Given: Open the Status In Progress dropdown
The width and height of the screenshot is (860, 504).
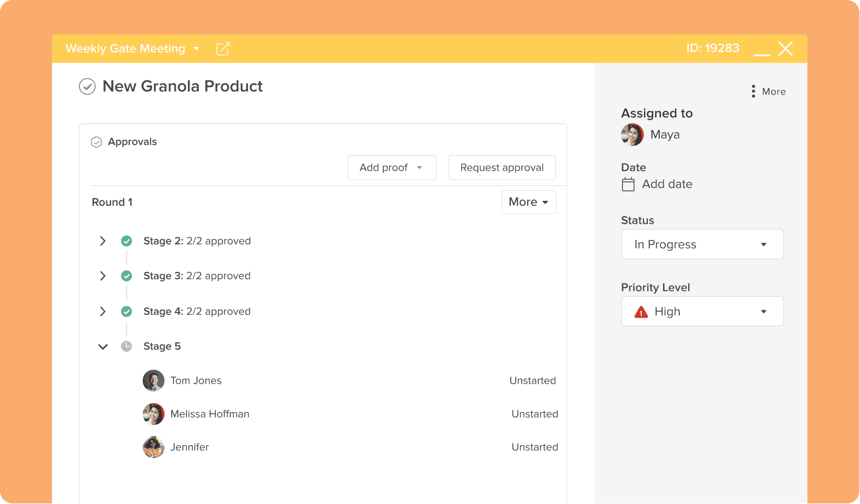Looking at the screenshot, I should pyautogui.click(x=702, y=244).
